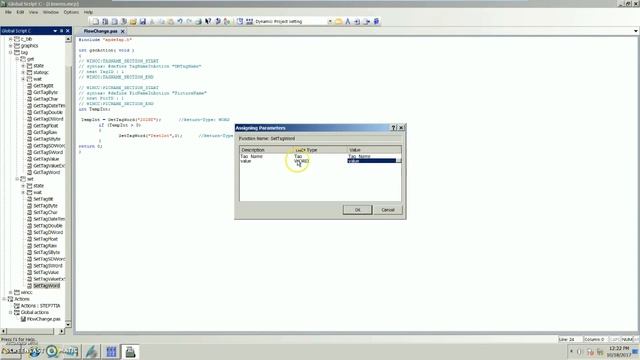Click the Value column header
Image resolution: width=640 pixels, height=360 pixels.
pyautogui.click(x=374, y=150)
